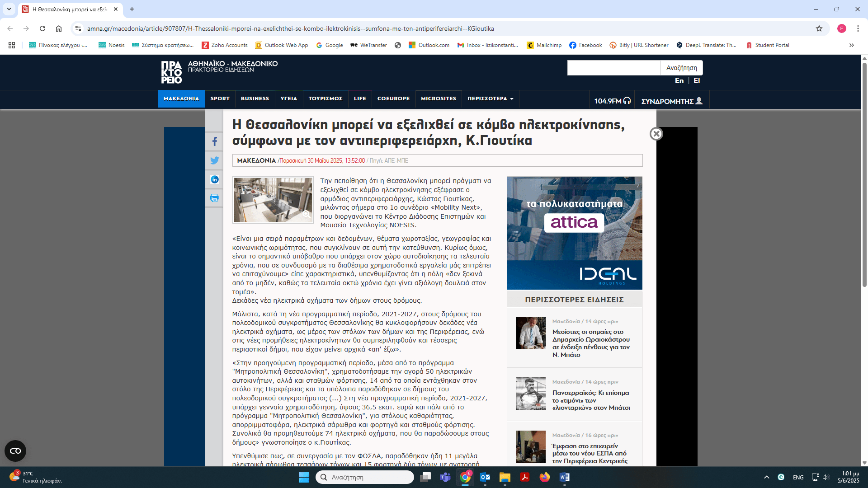Click the print article icon
This screenshot has height=488, width=868.
point(214,198)
